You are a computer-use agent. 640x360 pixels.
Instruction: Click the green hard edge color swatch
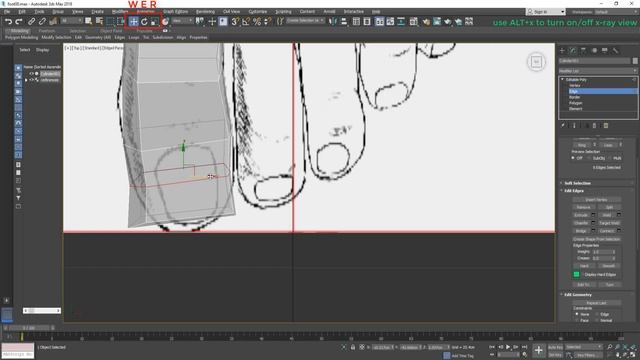[x=576, y=274]
